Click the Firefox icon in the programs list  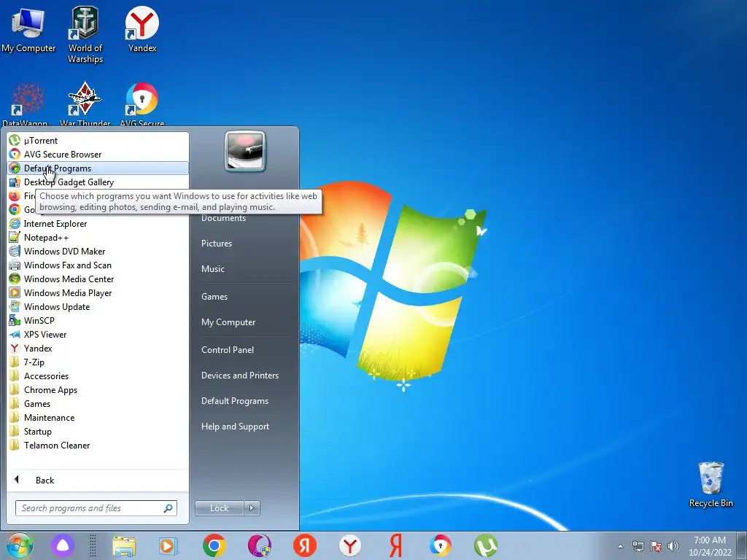tap(15, 195)
